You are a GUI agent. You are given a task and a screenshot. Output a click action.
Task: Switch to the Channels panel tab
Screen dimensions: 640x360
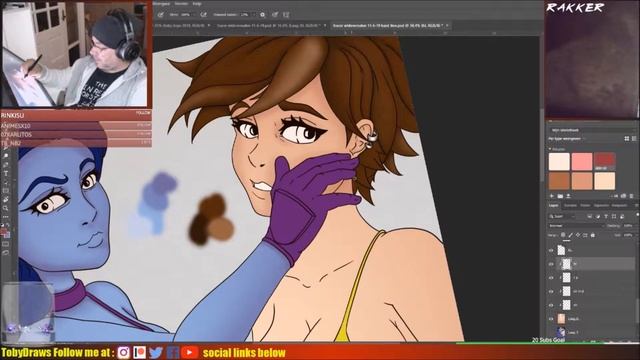pyautogui.click(x=570, y=205)
